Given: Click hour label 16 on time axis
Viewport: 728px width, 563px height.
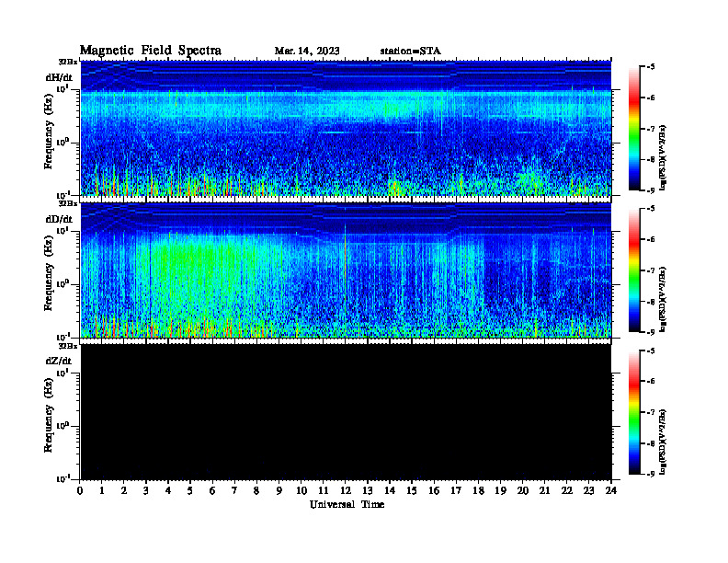Looking at the screenshot, I should [x=434, y=491].
